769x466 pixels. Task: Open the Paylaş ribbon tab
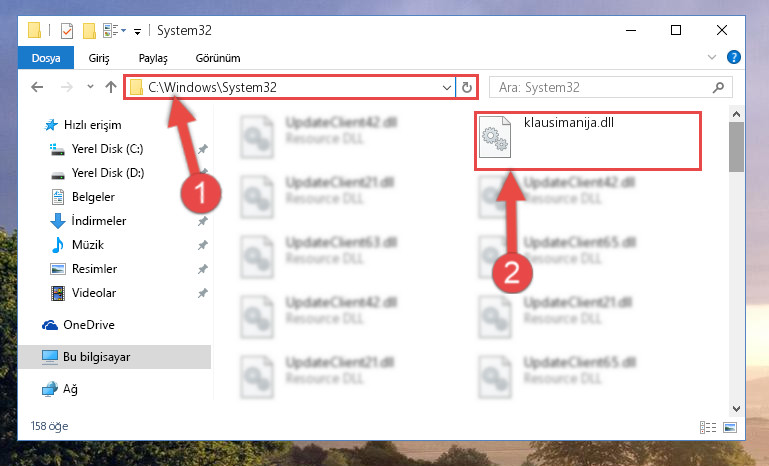point(153,58)
